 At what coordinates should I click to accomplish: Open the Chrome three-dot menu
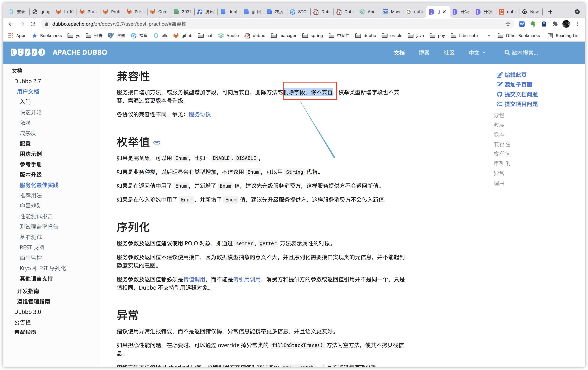pyautogui.click(x=577, y=24)
